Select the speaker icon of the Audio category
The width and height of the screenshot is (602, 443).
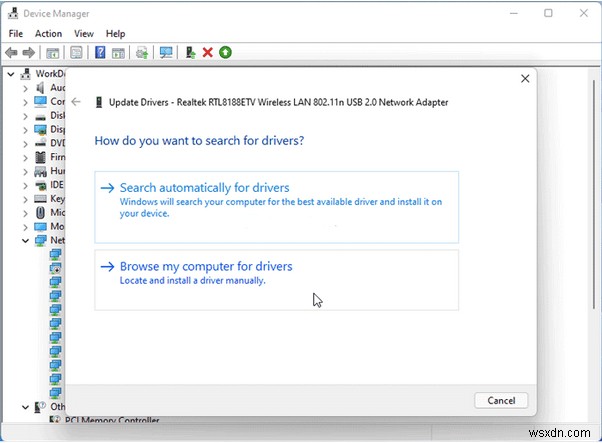click(40, 88)
